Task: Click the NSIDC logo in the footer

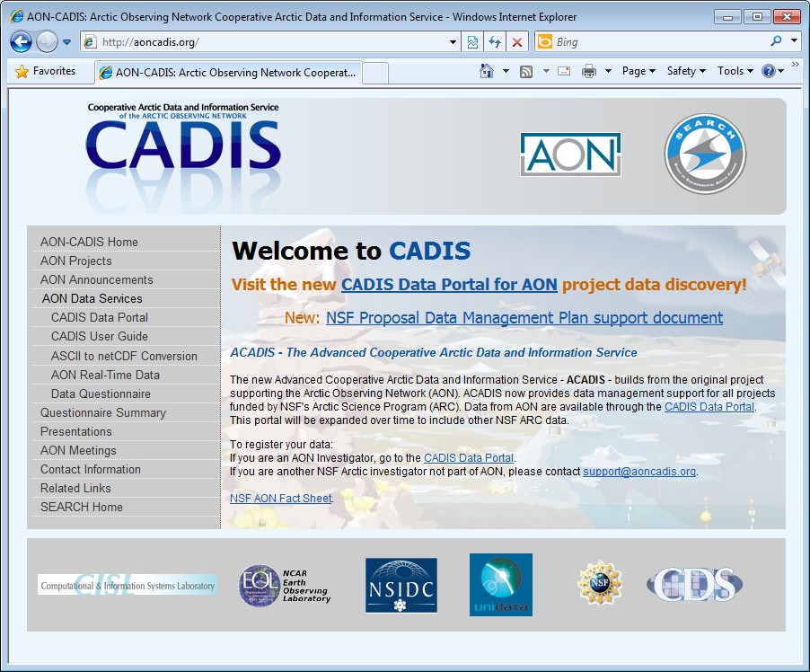Action: click(x=401, y=585)
